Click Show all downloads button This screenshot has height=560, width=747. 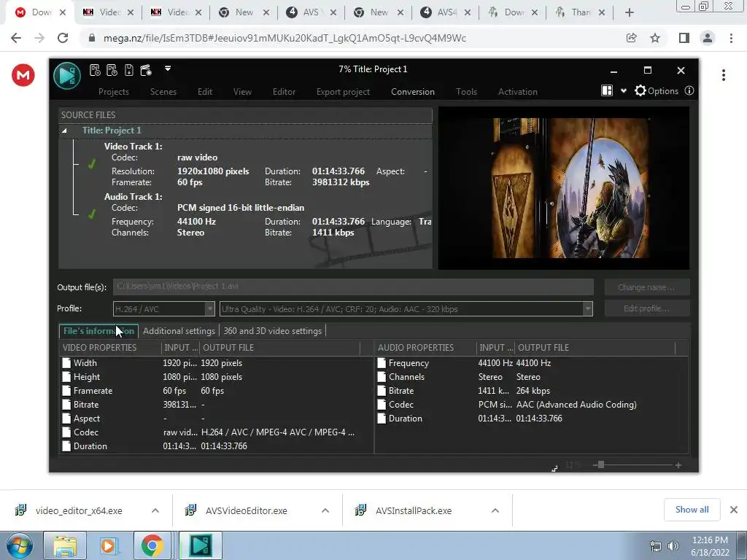click(x=692, y=510)
